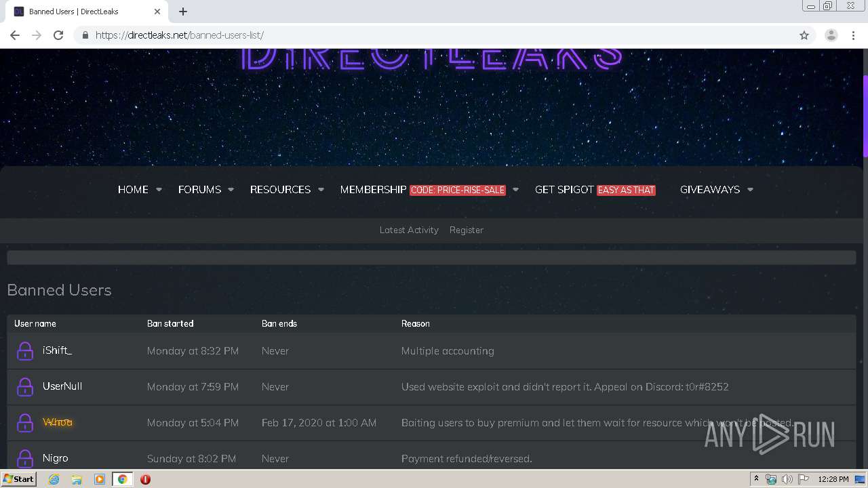Open the File Explorer taskbar icon
Viewport: 868px width, 488px height.
point(77,479)
